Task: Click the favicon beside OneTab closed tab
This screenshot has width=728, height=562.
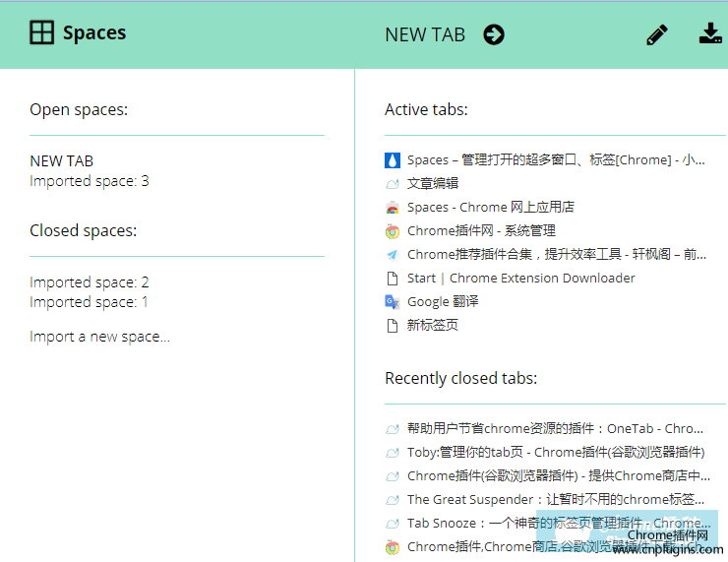Action: pos(393,429)
